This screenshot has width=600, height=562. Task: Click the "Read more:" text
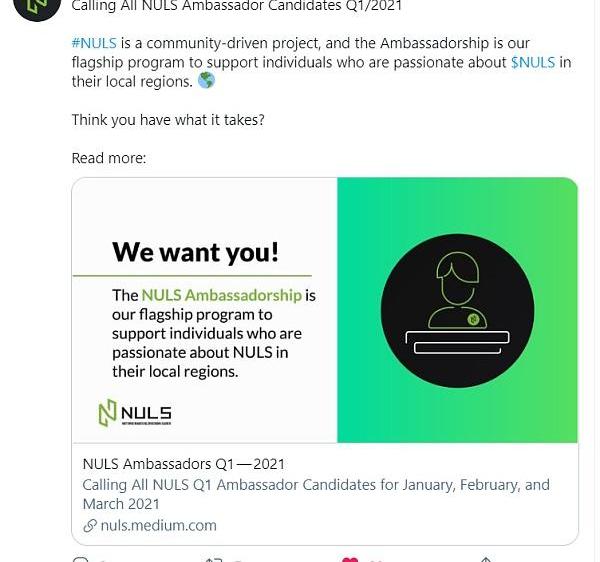tap(109, 158)
